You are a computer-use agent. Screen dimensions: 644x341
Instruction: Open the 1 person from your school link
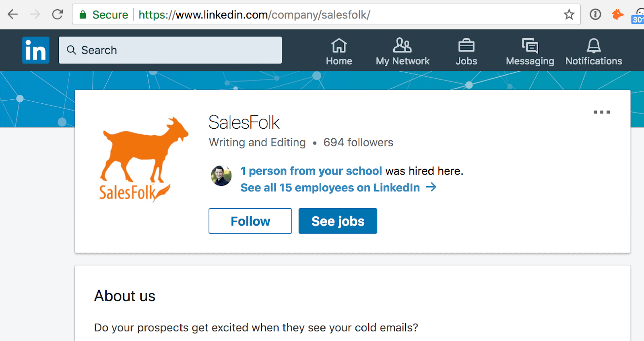(x=311, y=171)
